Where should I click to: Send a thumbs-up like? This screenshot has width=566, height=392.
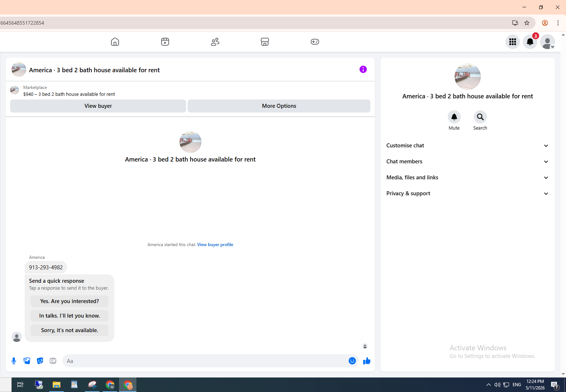367,361
